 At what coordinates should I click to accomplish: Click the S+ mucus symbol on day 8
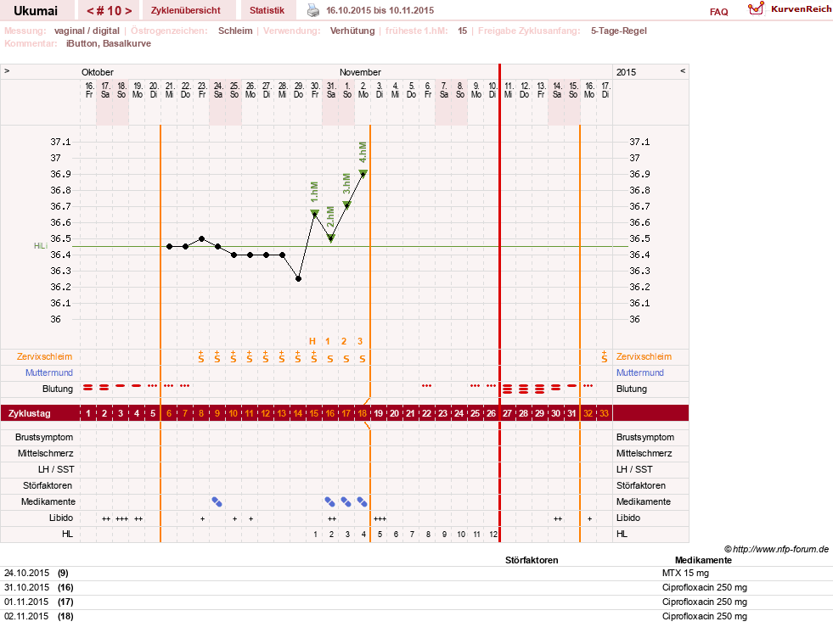[x=200, y=356]
